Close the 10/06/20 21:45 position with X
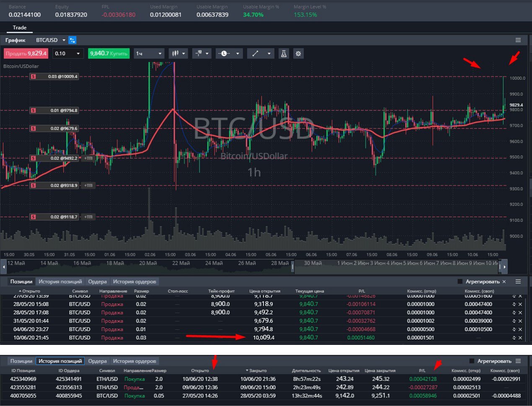Screen dimensions: 532x406 [520, 338]
